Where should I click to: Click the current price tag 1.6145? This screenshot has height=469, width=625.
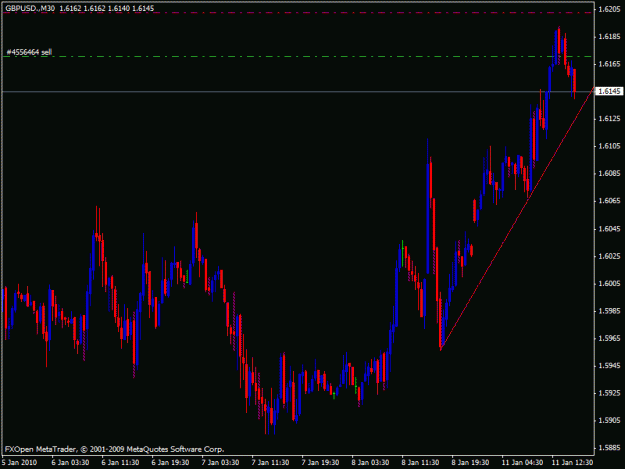[609, 91]
